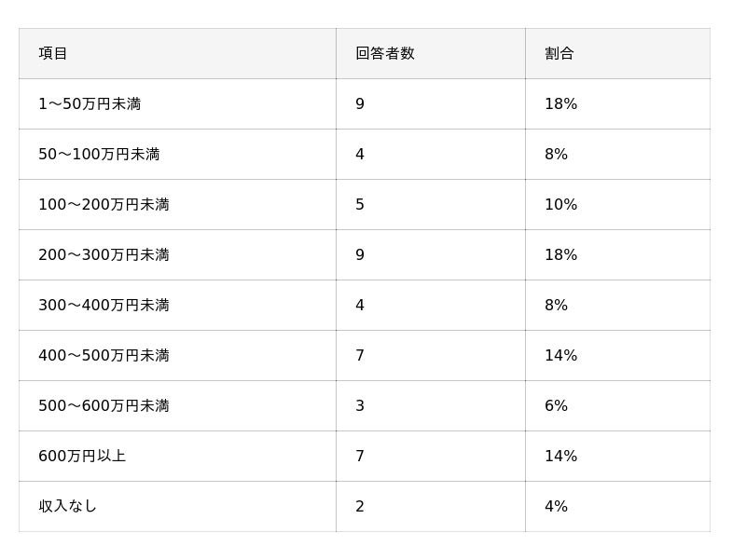Select the 1～50万円未満 row label

(x=90, y=104)
